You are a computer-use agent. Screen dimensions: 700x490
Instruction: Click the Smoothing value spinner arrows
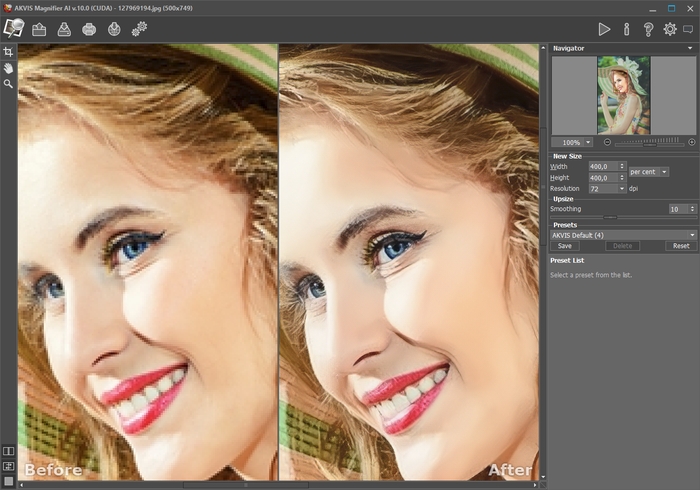[x=692, y=209]
